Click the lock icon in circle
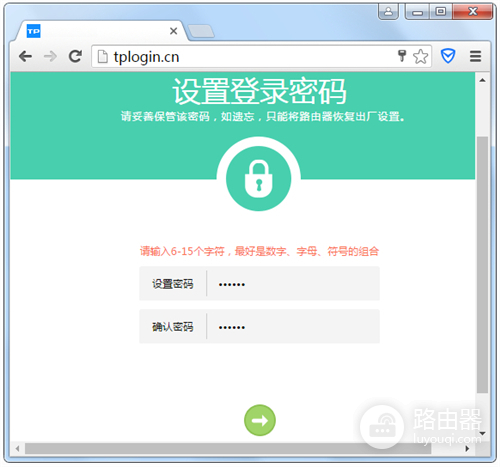The height and width of the screenshot is (467, 500). coord(259,179)
